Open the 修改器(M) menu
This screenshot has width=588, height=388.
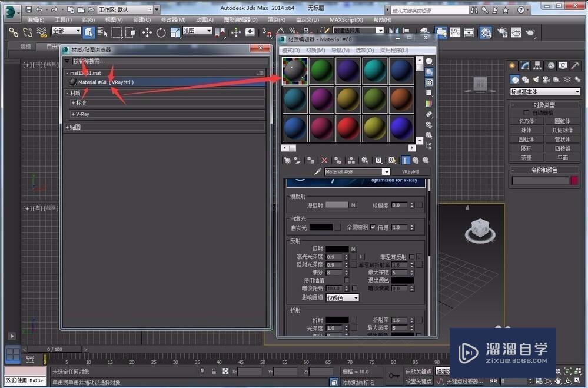[173, 19]
